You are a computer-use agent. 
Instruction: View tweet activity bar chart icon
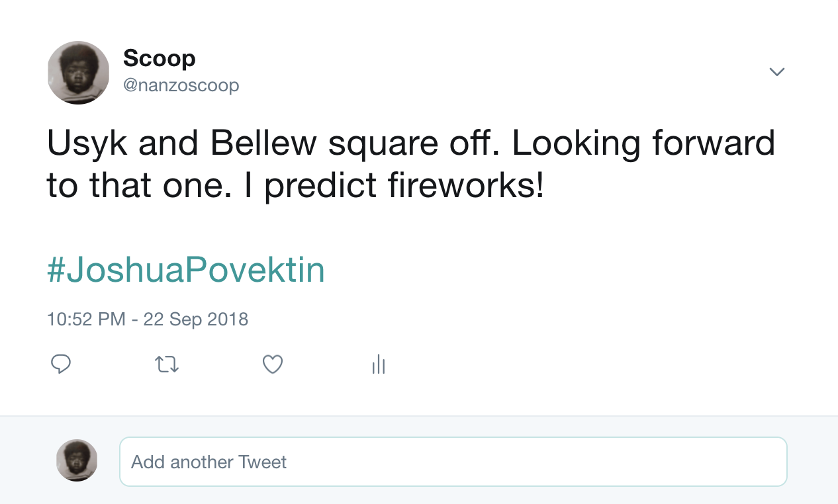point(379,364)
